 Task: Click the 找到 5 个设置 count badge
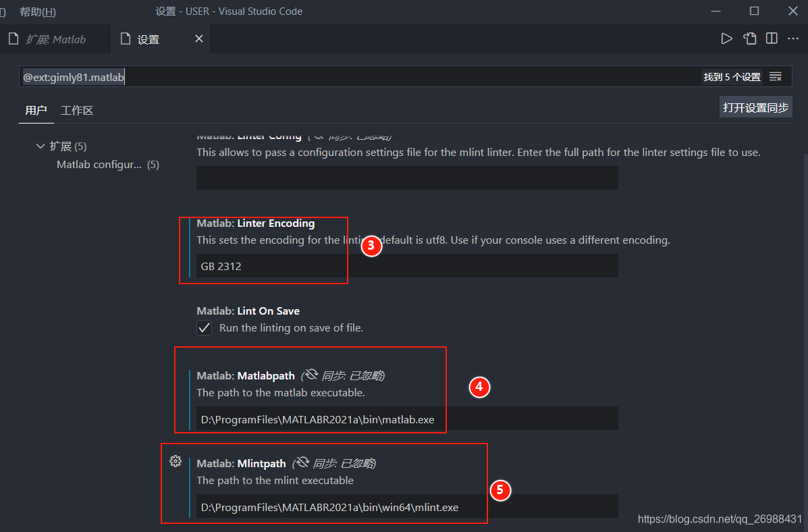(732, 77)
